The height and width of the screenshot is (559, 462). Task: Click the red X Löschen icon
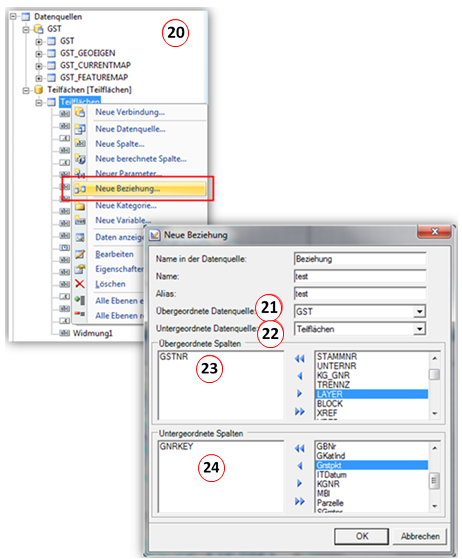(x=80, y=284)
